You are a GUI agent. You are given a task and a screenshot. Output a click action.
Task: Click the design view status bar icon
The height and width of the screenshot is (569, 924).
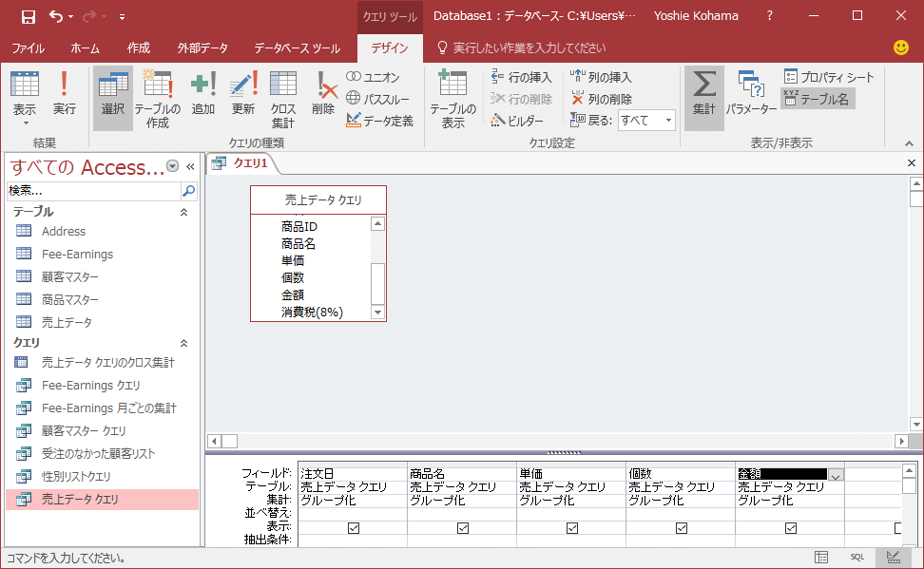click(x=894, y=558)
